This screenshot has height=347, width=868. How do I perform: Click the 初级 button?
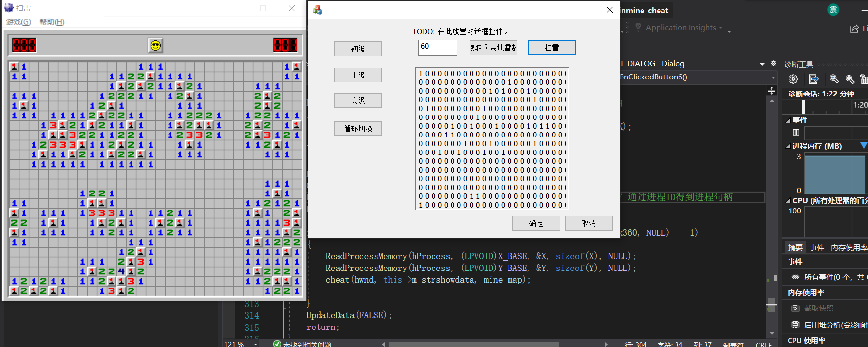[358, 49]
